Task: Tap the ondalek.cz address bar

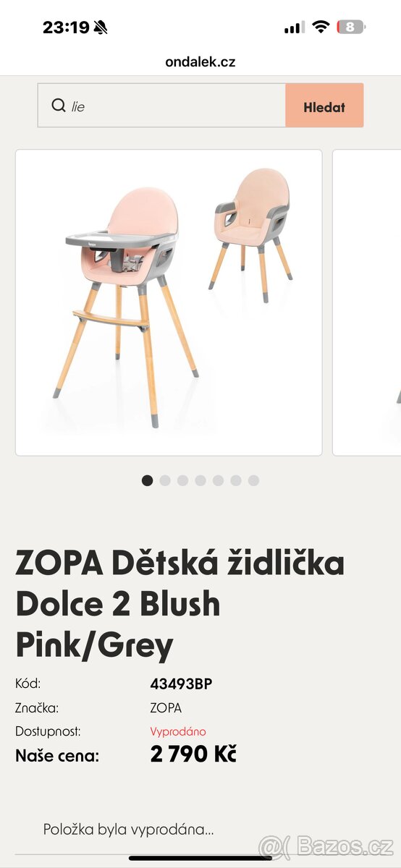Action: click(200, 62)
